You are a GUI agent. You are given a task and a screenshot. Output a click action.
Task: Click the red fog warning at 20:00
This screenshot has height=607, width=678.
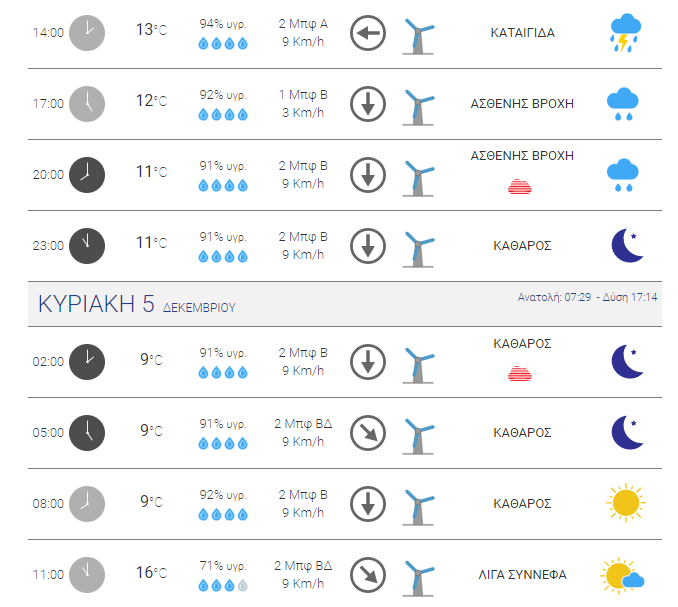[x=520, y=187]
